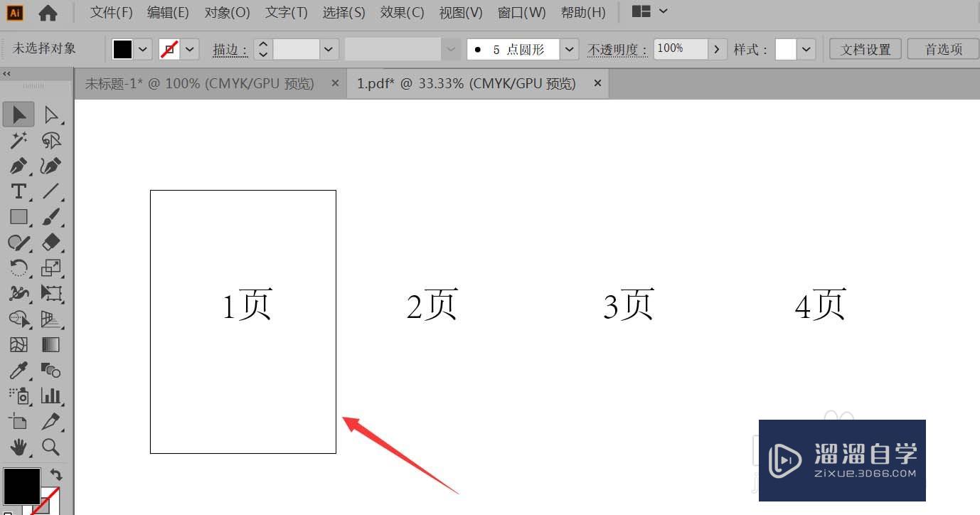Click the Home icon

(48, 13)
